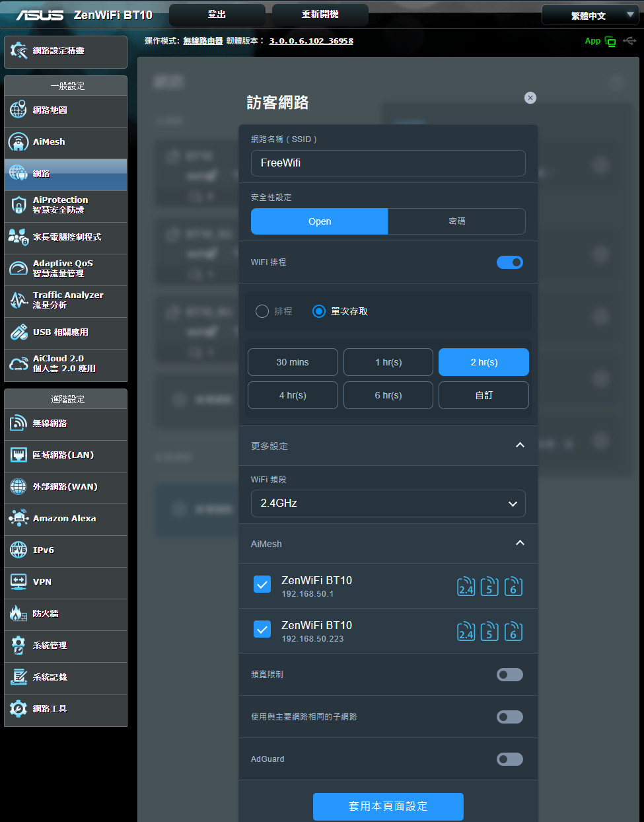The height and width of the screenshot is (822, 644).
Task: Click the AiCloud 2.0 cloud icon
Action: click(18, 363)
